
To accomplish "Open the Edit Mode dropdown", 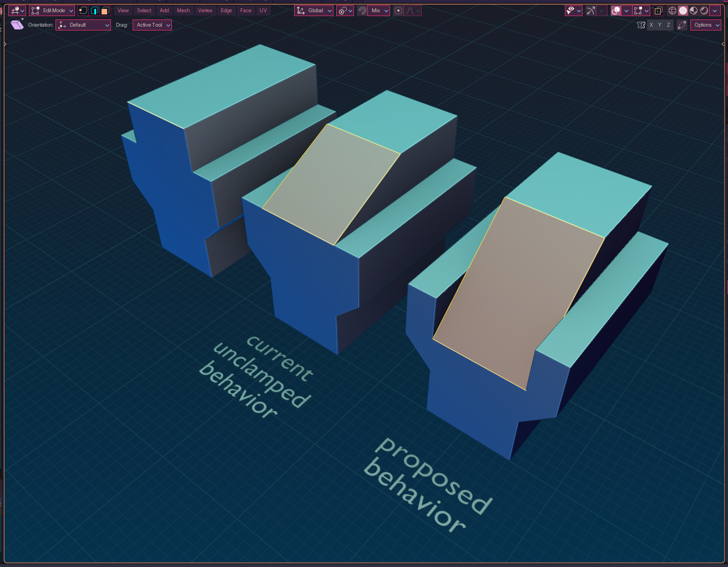I will (x=52, y=11).
